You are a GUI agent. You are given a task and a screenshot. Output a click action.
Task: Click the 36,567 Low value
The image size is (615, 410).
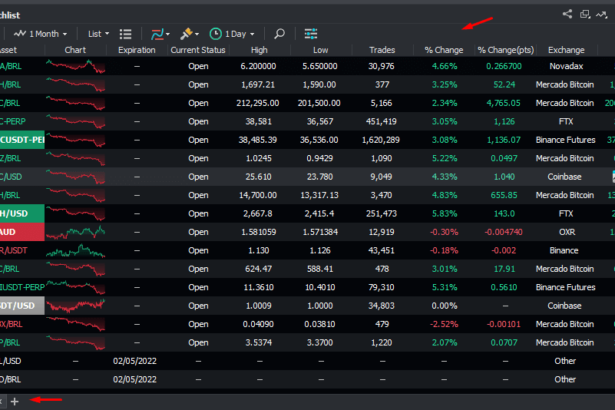point(320,122)
